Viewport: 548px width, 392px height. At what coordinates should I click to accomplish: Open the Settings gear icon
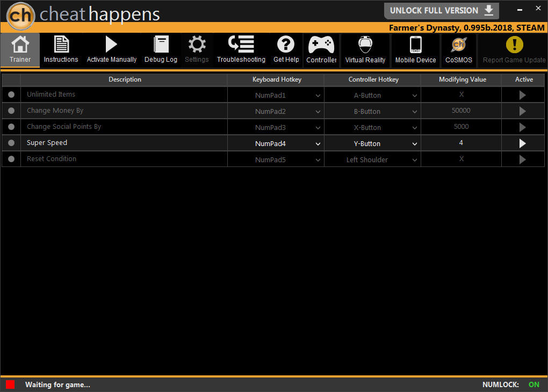pyautogui.click(x=197, y=45)
